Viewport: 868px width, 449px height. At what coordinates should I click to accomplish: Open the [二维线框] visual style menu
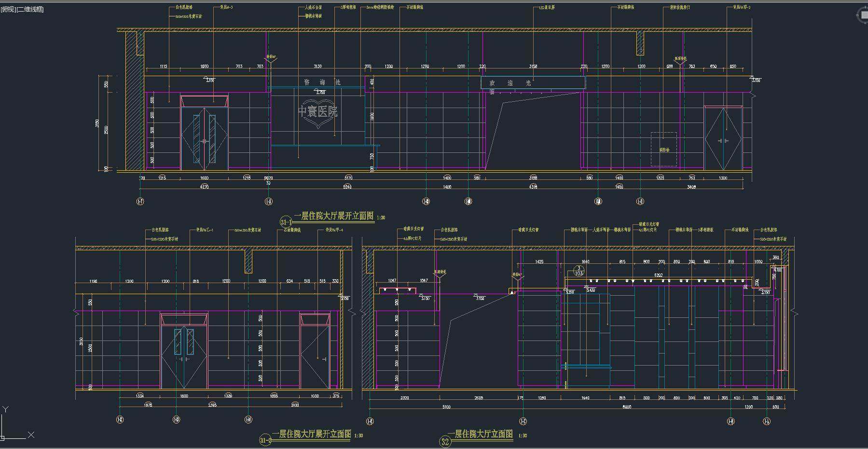(30, 9)
